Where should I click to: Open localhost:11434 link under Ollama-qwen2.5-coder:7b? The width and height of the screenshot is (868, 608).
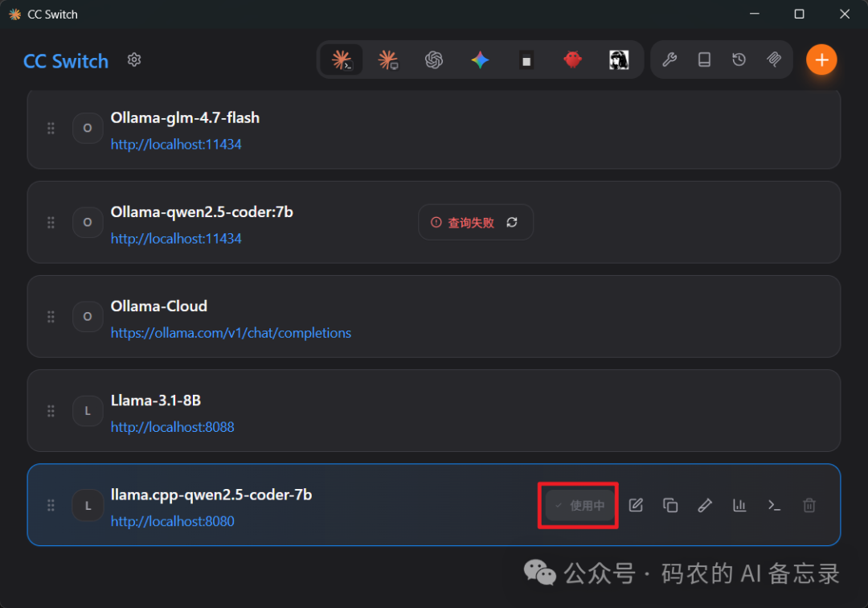coord(176,239)
